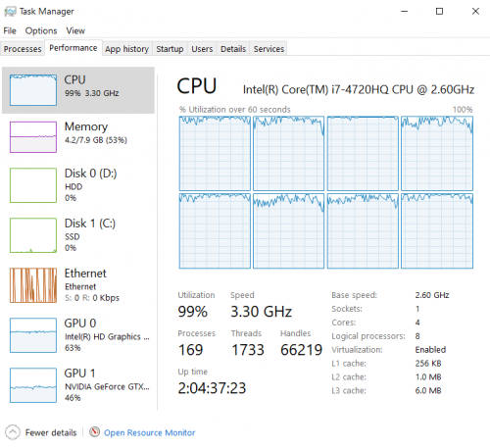
Task: Switch to the Services tab
Action: 269,49
